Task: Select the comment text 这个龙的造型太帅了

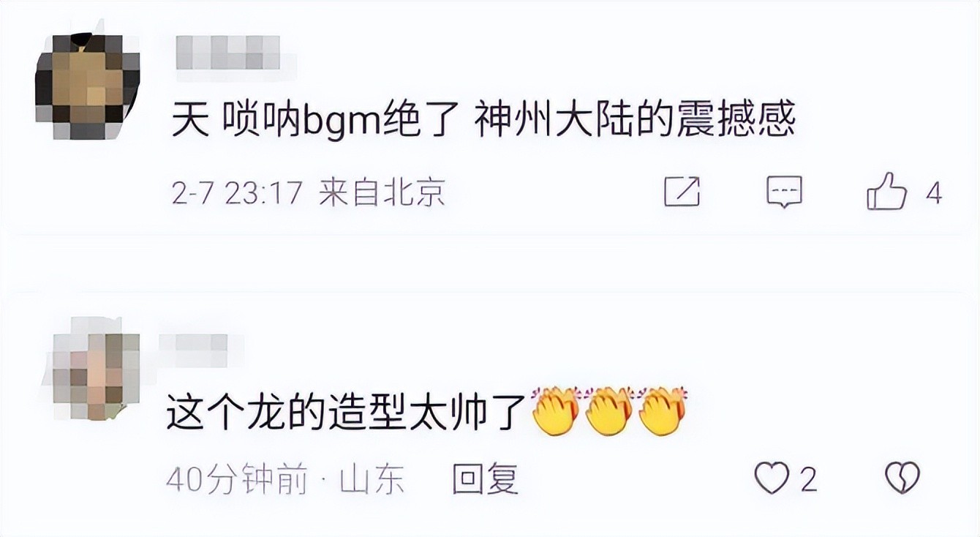Action: (347, 411)
